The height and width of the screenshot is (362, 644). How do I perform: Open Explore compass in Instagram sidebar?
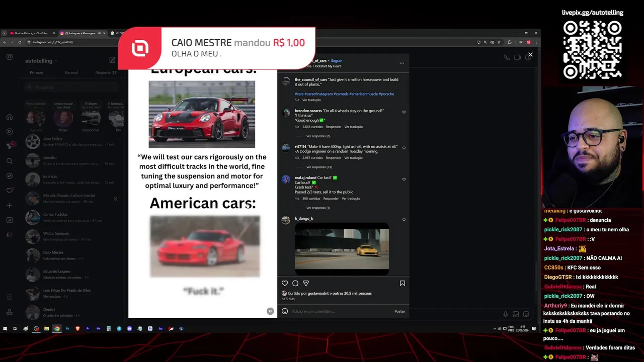(x=10, y=176)
